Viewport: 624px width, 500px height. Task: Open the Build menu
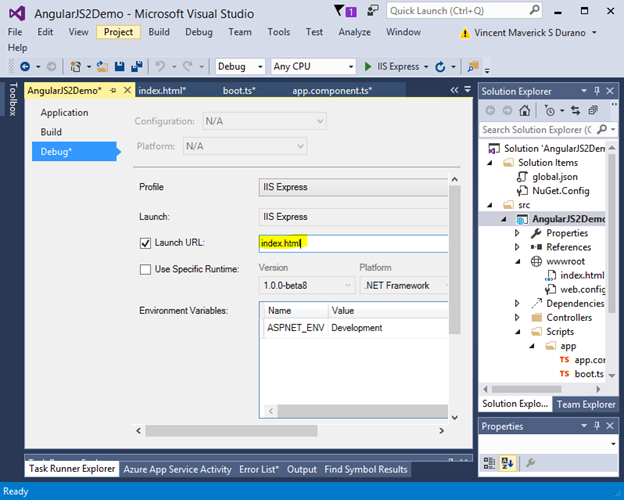158,32
